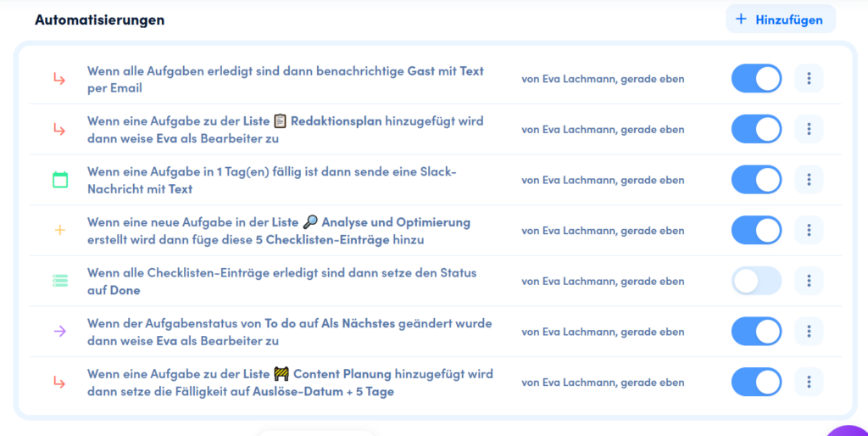
Task: Click the red arrow icon for Content Planung rule
Action: click(59, 382)
